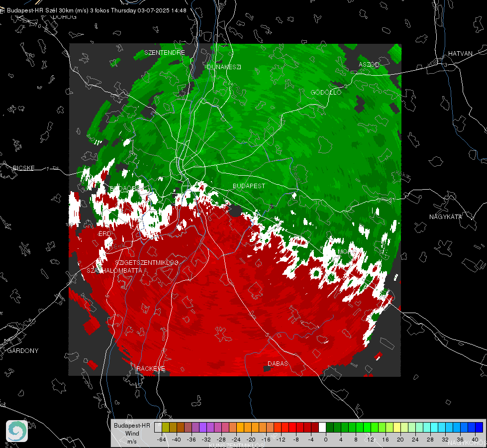Click the '16' legend value

386,440
